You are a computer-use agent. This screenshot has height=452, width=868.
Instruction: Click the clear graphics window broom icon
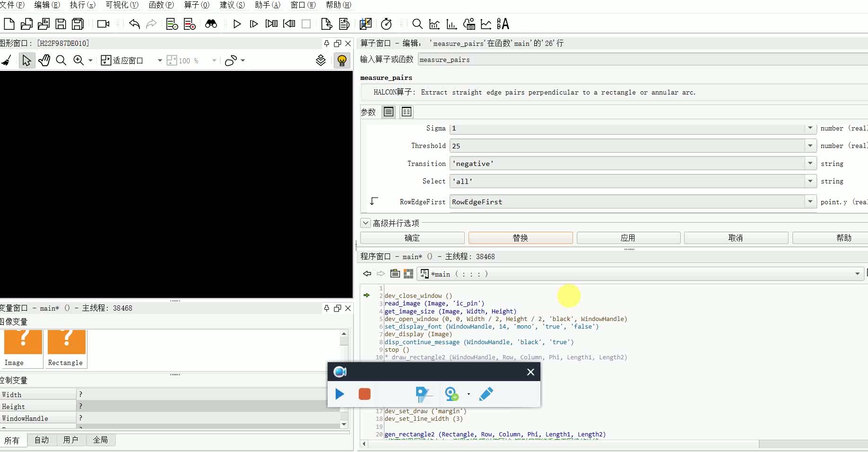(x=7, y=61)
